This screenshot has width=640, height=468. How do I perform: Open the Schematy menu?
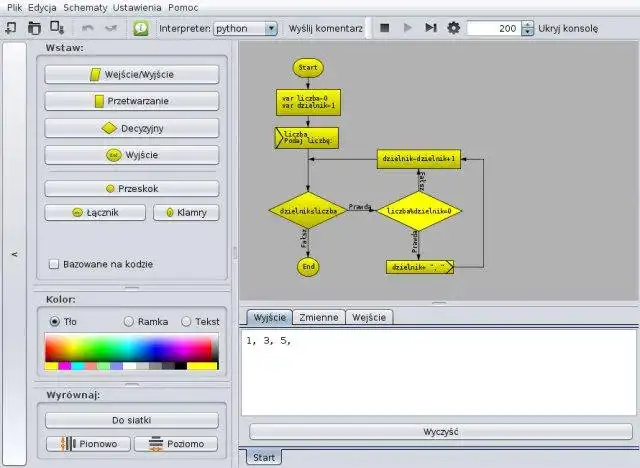point(85,7)
